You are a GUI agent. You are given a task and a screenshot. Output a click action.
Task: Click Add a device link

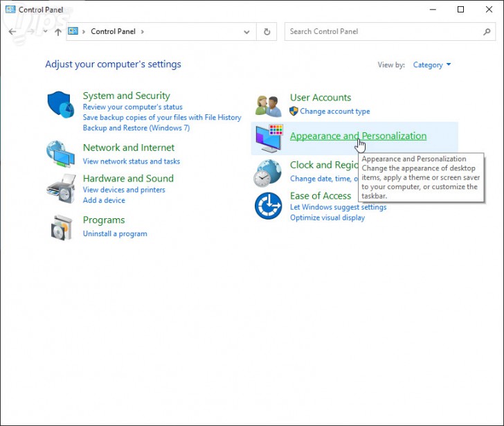pyautogui.click(x=104, y=200)
